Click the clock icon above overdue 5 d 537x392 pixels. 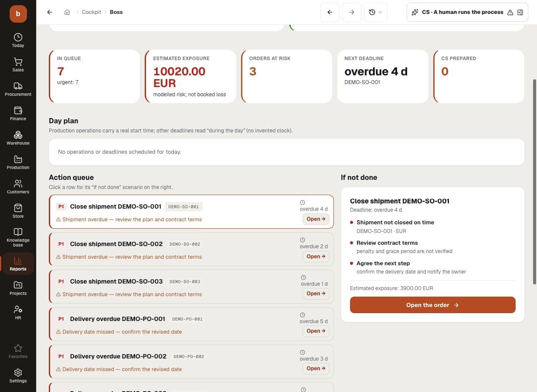click(x=303, y=315)
